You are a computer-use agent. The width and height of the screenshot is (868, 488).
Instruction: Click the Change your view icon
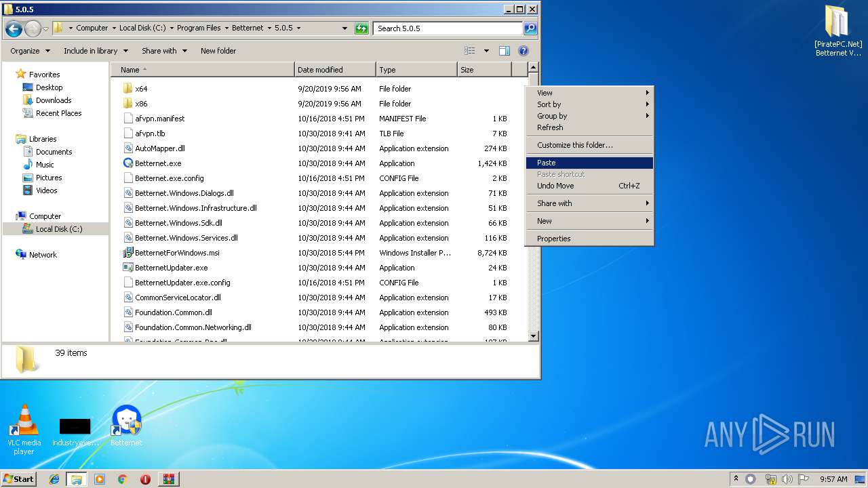tap(470, 51)
